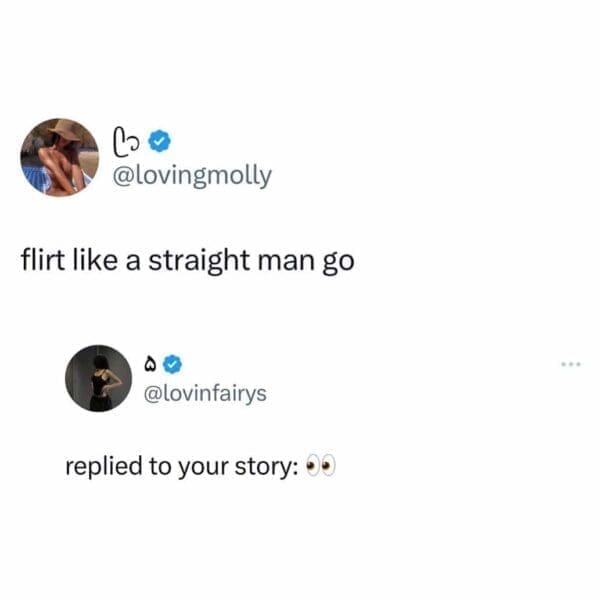The width and height of the screenshot is (600, 600).
Task: Click the eyes emoji in the reply
Action: [x=319, y=467]
